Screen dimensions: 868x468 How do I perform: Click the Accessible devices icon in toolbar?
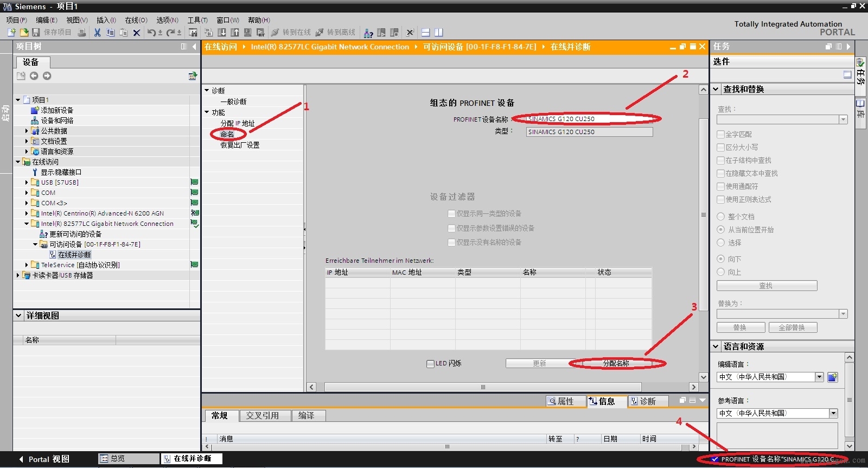(x=368, y=33)
